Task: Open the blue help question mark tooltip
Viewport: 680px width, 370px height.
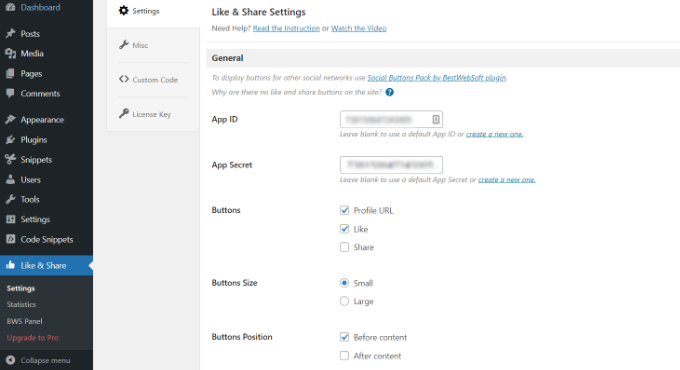Action: click(x=390, y=92)
